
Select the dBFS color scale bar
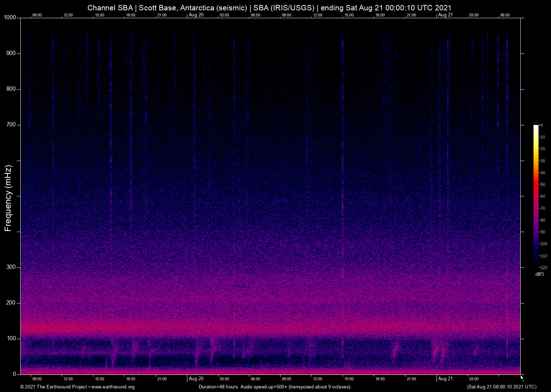536,196
